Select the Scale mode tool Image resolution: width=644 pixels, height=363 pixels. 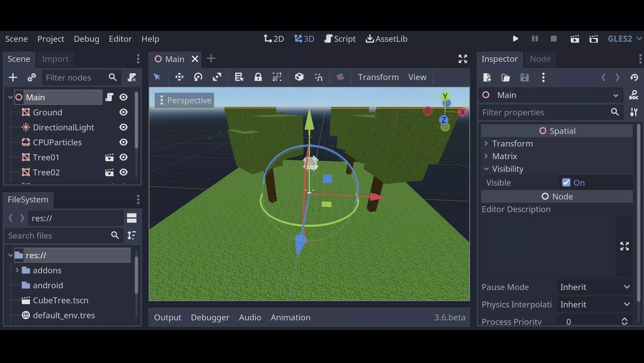tap(217, 77)
